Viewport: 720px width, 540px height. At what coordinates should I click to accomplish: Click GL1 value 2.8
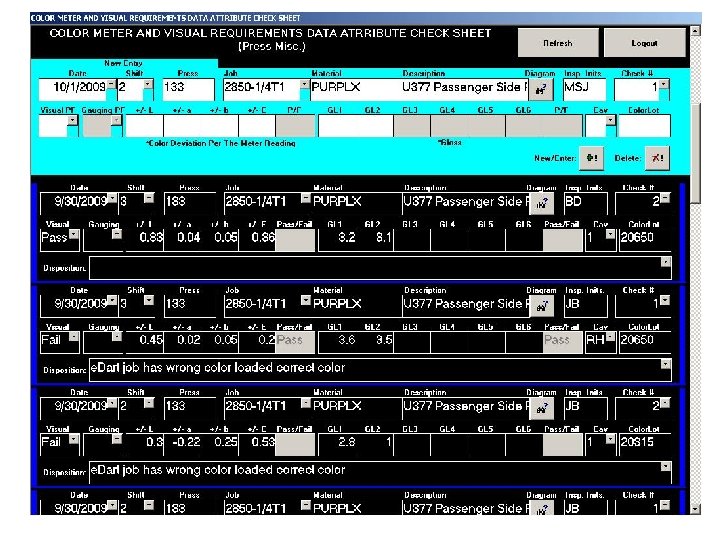pyautogui.click(x=347, y=442)
